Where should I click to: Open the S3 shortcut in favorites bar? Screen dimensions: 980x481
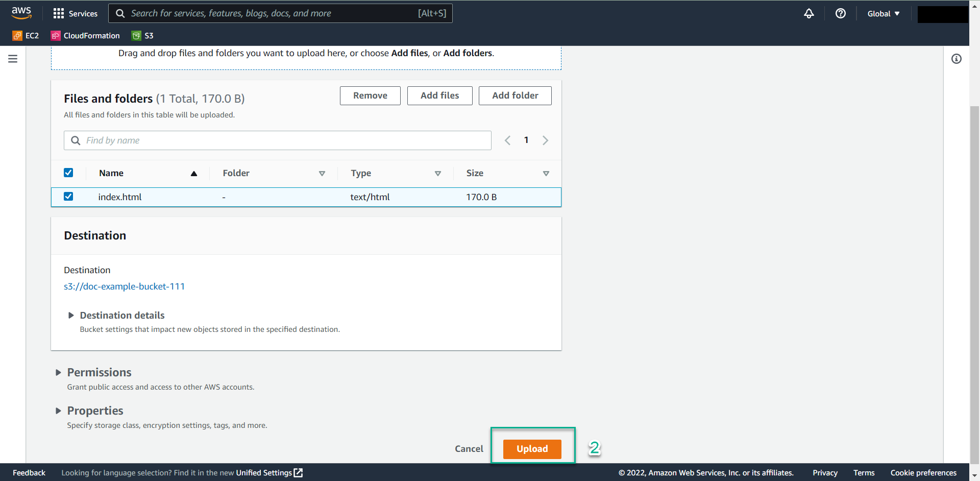(143, 36)
